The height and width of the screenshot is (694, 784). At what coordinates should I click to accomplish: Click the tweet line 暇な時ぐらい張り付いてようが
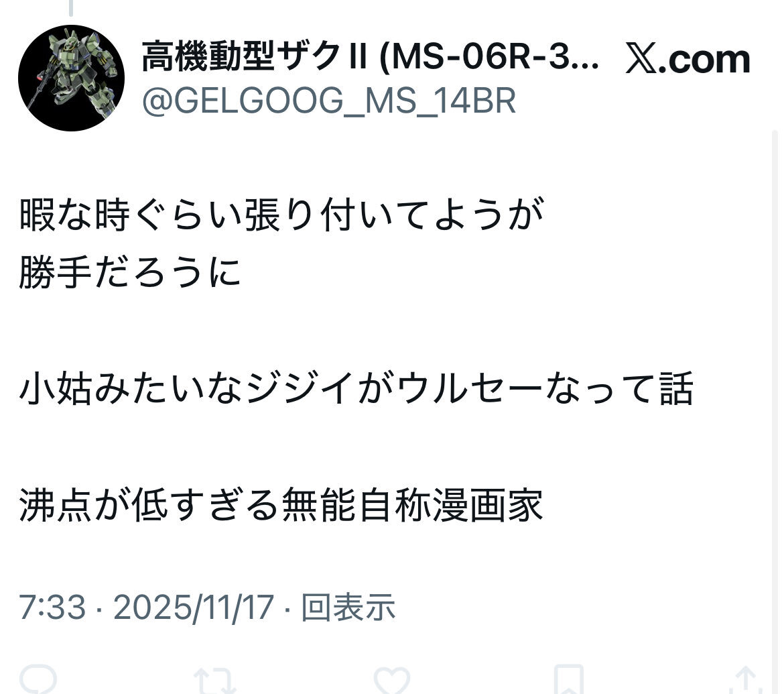(281, 215)
